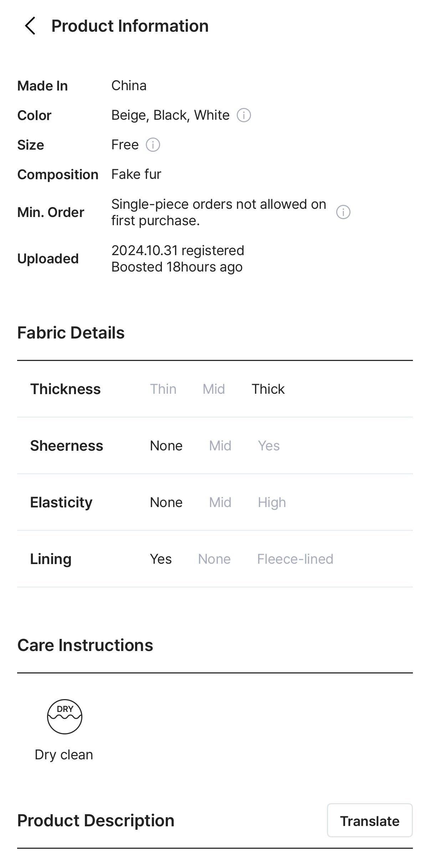430x868 pixels.
Task: Select Thin thickness option
Action: click(x=163, y=389)
